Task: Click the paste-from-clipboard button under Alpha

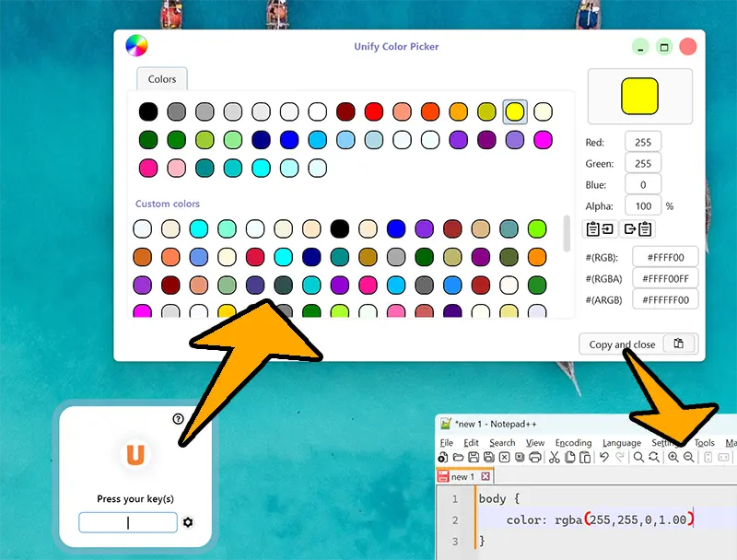Action: click(x=601, y=228)
